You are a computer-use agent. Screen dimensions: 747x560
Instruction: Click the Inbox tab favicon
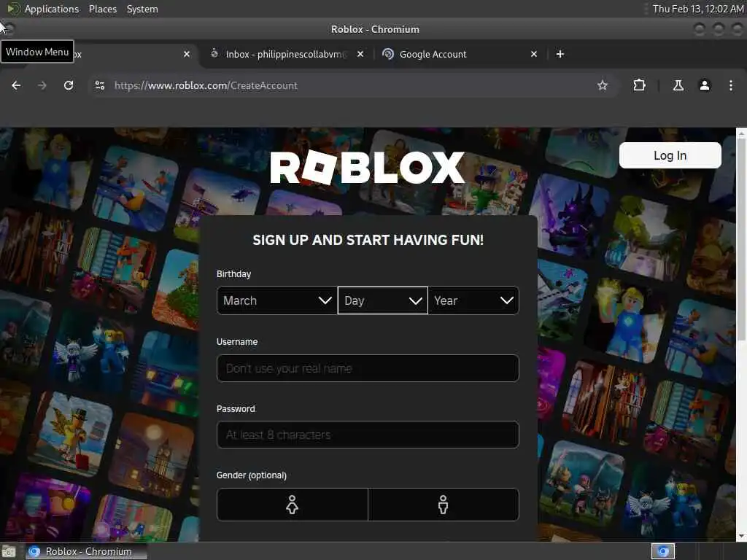coord(214,54)
